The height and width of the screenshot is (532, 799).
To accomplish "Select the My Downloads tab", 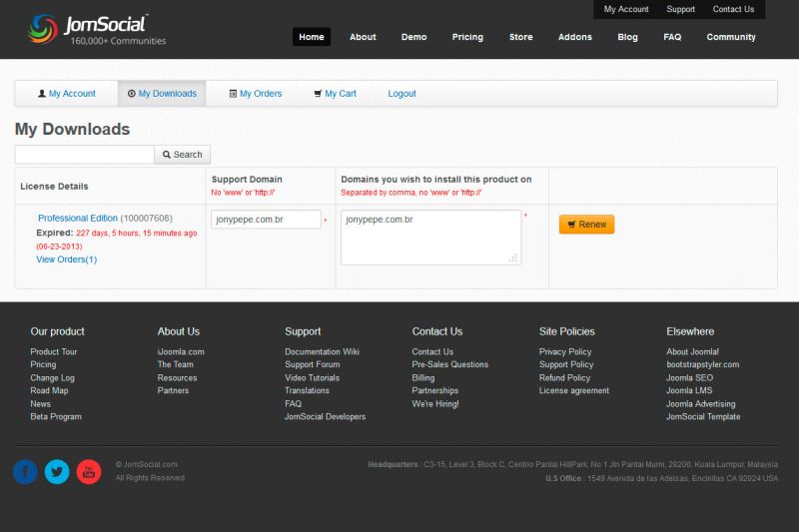I will pyautogui.click(x=162, y=94).
